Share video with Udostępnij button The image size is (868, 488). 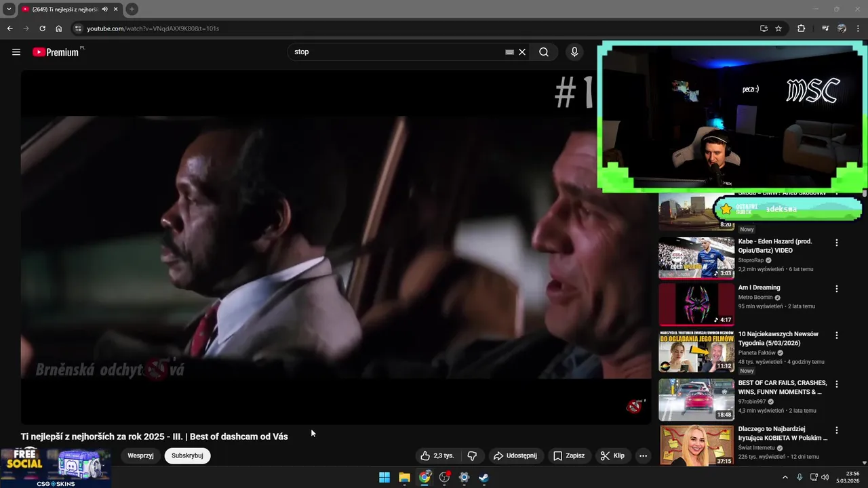515,455
